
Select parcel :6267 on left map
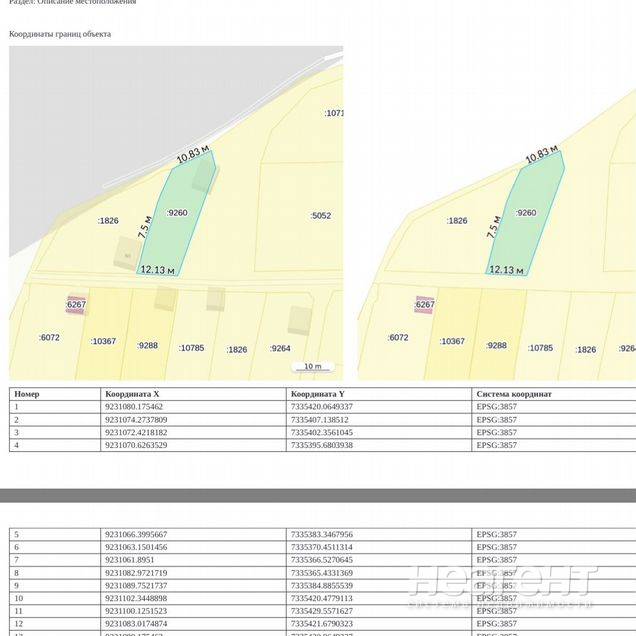tap(77, 304)
